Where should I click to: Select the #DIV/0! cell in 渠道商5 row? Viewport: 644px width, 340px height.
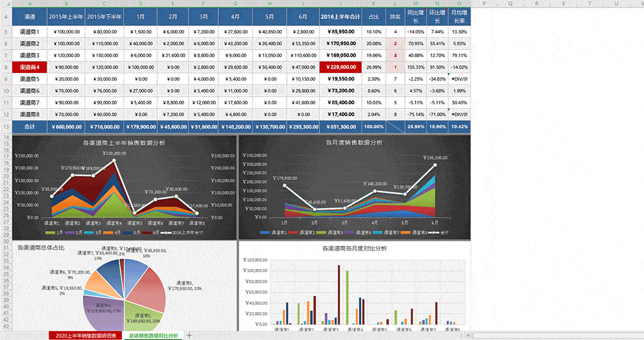coord(459,79)
